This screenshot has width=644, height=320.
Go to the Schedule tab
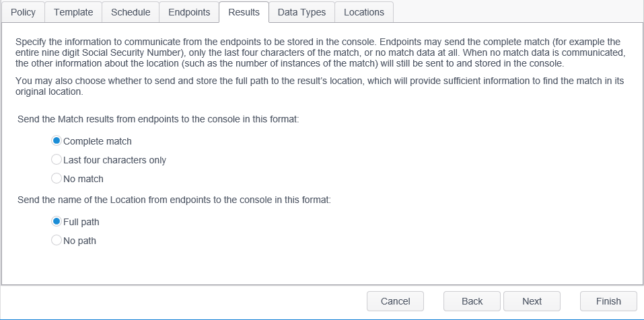point(131,12)
